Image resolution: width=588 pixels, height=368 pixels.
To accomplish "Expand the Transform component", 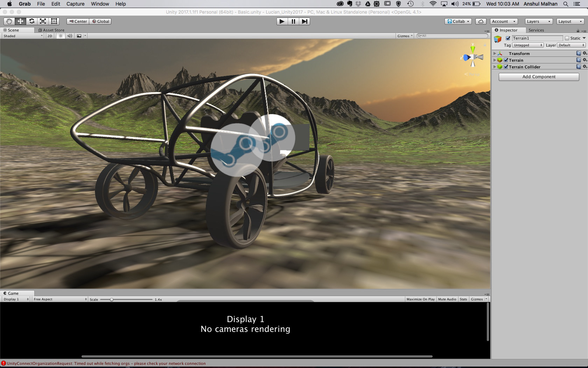I will (495, 53).
